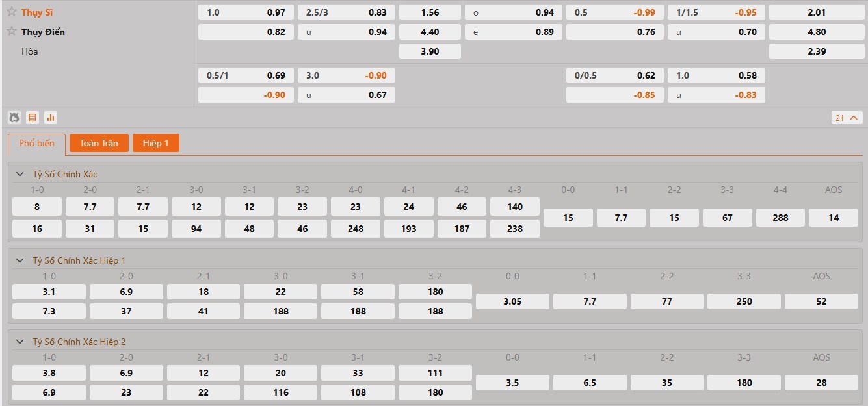Open the bar chart statistics icon
The image size is (868, 406).
tap(51, 118)
